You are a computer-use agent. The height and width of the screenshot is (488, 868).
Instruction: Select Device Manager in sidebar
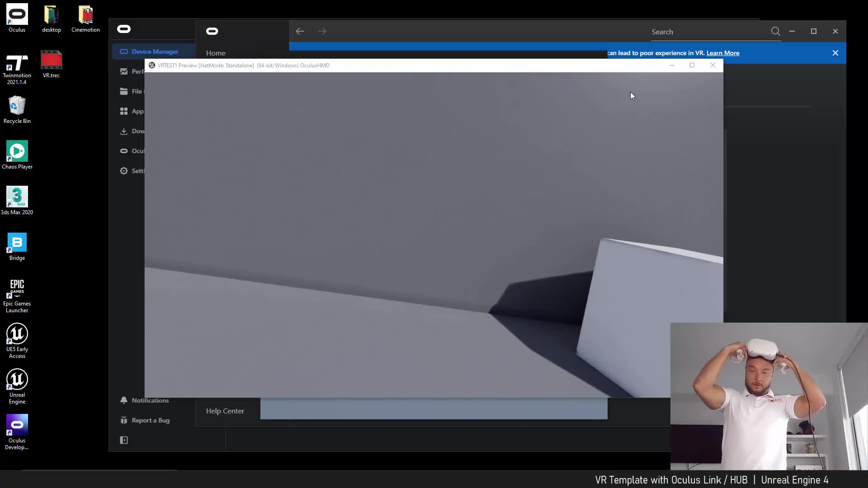tap(154, 52)
